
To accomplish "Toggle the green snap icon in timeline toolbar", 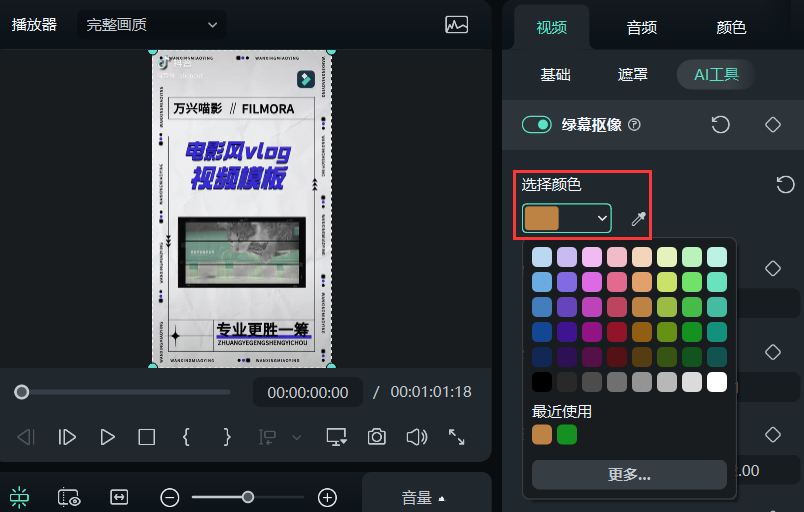I will pos(19,497).
